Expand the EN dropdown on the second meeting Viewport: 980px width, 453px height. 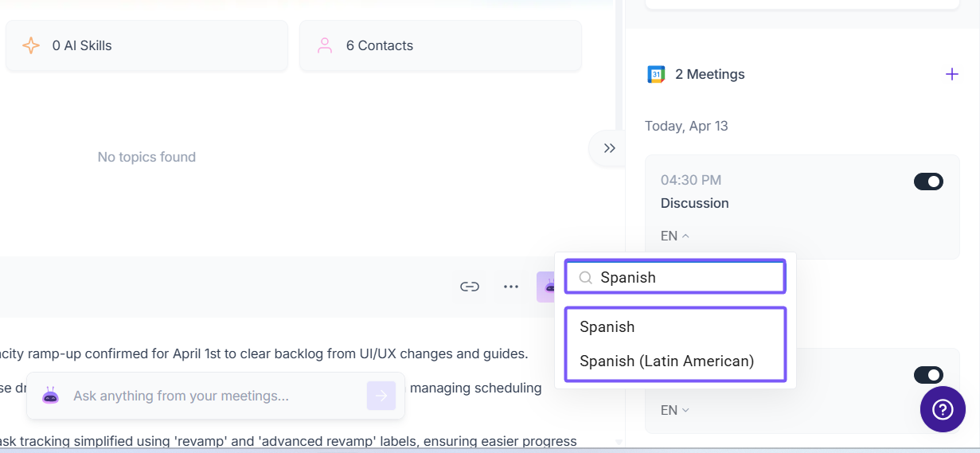pyautogui.click(x=674, y=410)
